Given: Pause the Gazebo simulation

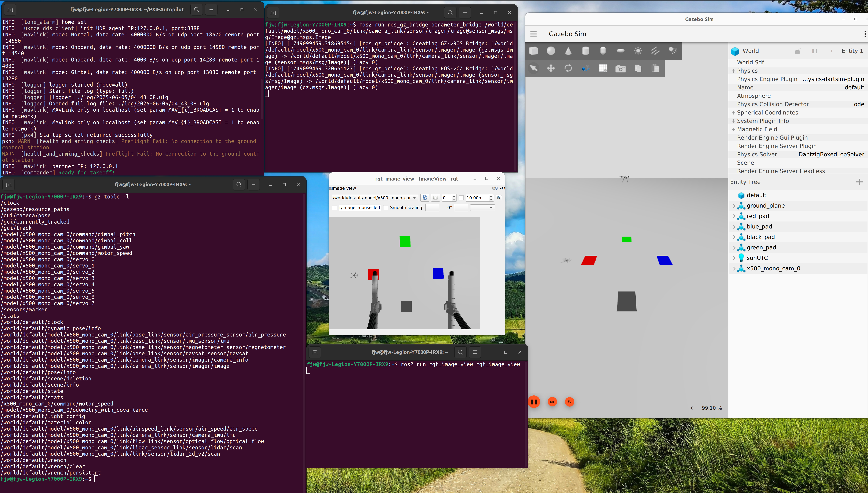Looking at the screenshot, I should [x=534, y=402].
